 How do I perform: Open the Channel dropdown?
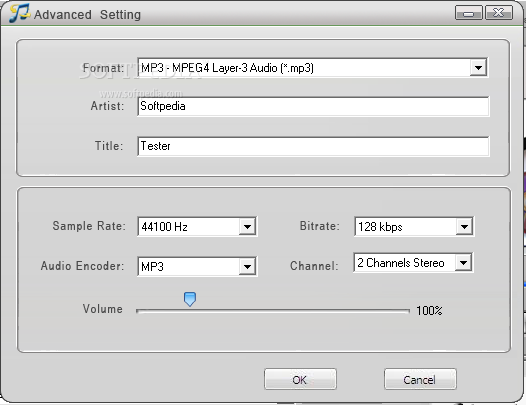coord(463,263)
